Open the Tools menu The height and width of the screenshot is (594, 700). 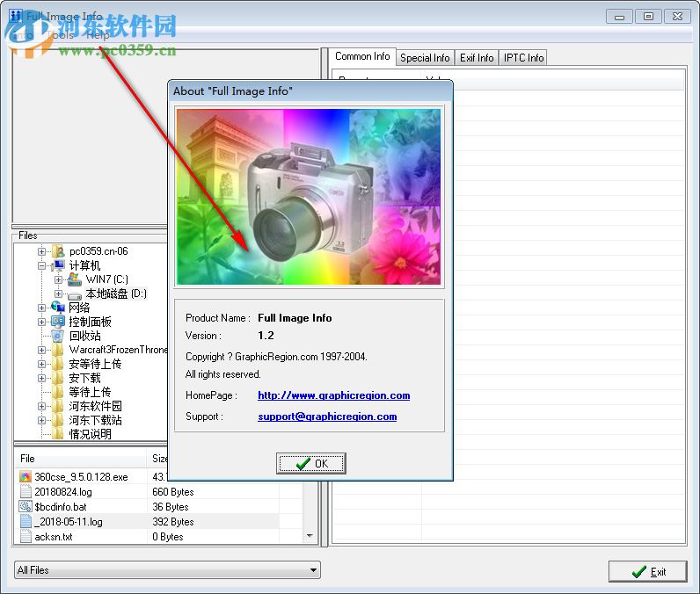(61, 35)
